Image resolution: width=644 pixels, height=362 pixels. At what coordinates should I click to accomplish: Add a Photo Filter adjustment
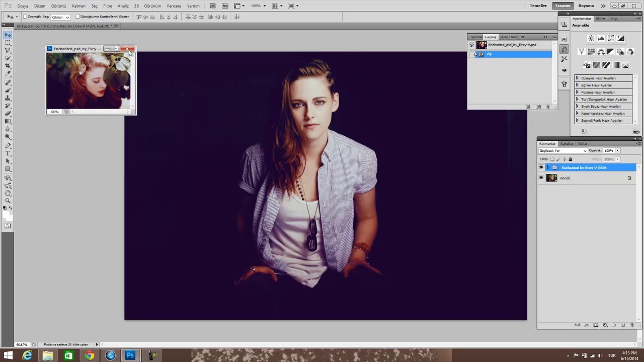[620, 51]
